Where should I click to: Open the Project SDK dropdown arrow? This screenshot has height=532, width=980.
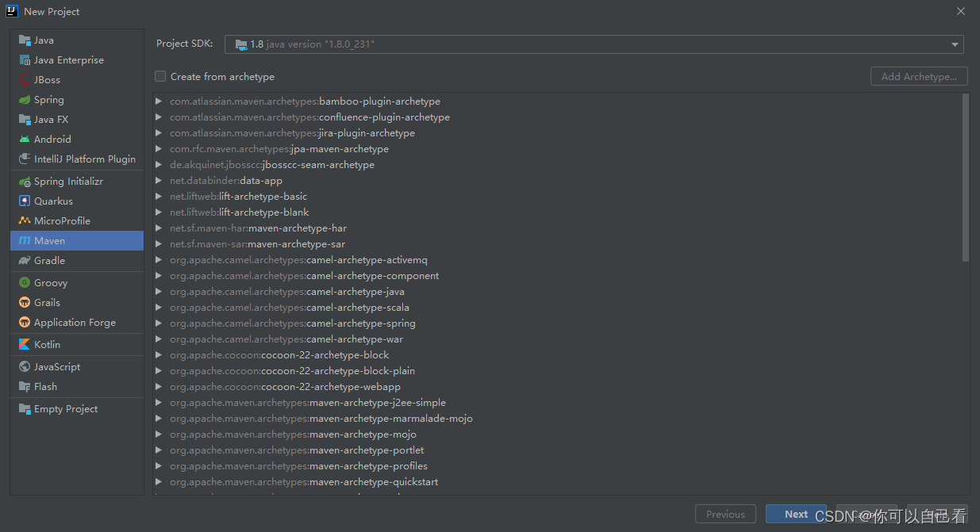pyautogui.click(x=955, y=44)
